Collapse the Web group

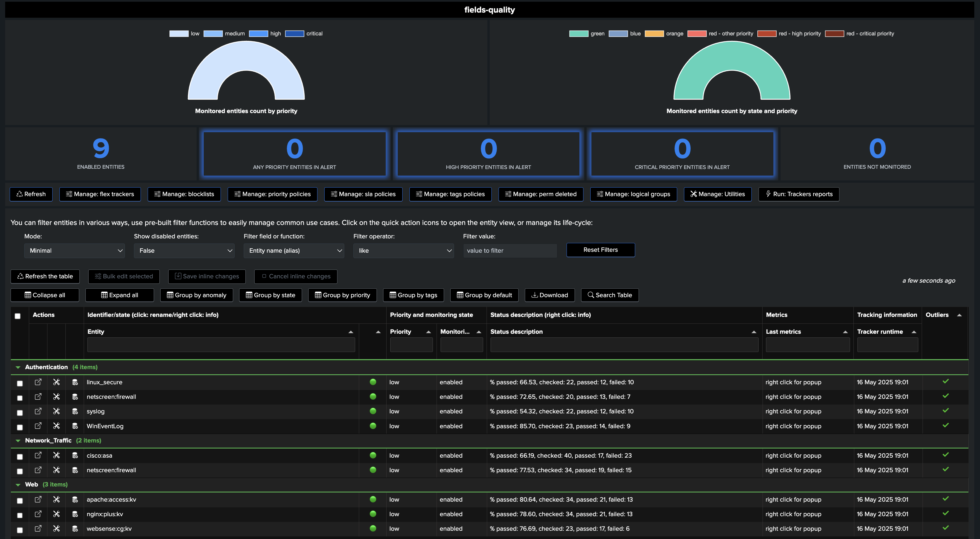pyautogui.click(x=18, y=485)
